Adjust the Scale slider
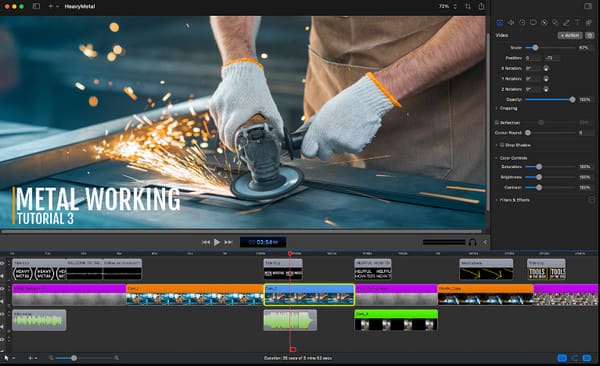Image resolution: width=600 pixels, height=366 pixels. click(550, 47)
